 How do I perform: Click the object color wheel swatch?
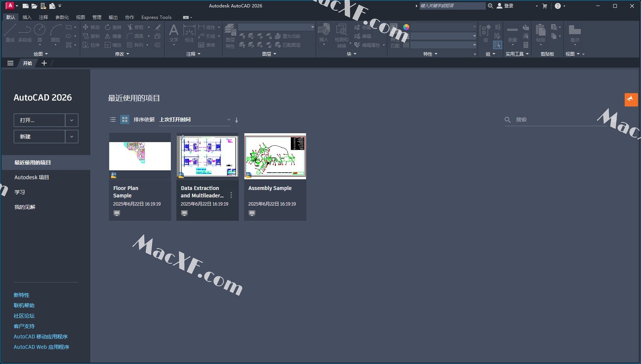click(x=406, y=27)
